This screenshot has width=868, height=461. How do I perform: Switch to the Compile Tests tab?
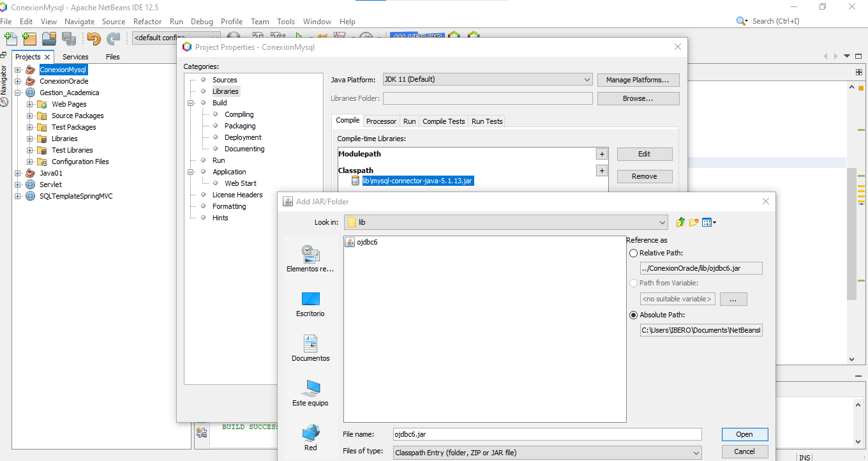click(x=444, y=121)
